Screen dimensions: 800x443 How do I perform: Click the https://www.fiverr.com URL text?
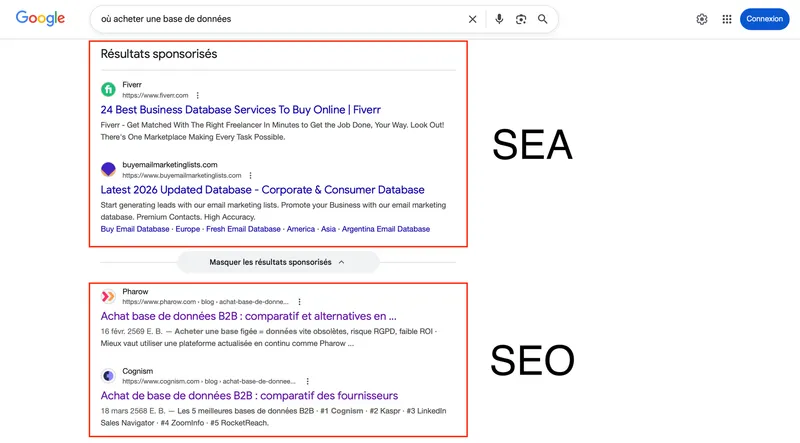click(x=155, y=95)
